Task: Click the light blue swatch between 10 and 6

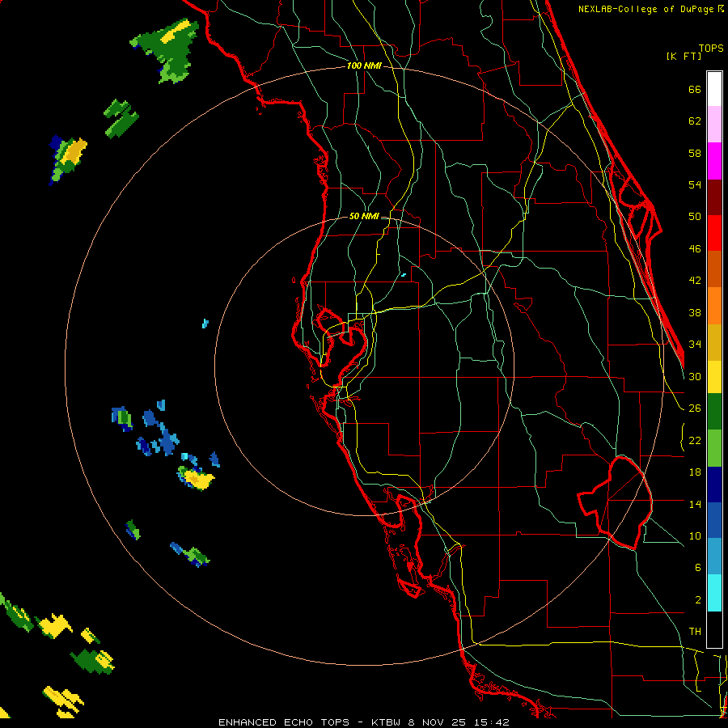Action: 714,557
